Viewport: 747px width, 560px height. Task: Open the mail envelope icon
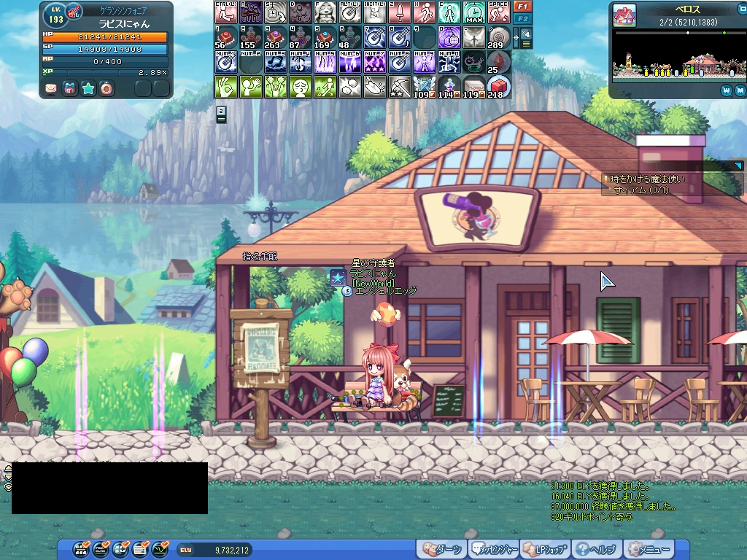(51, 88)
